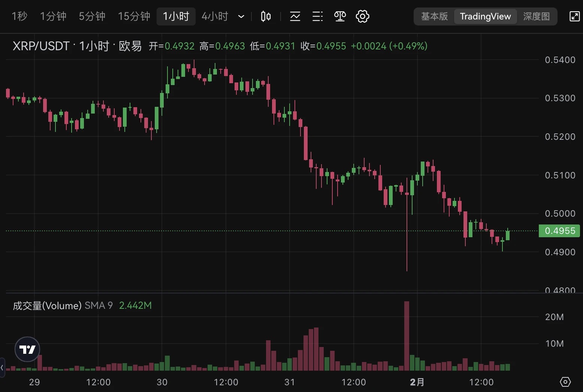
Task: Select the candlestick chart type icon
Action: pyautogui.click(x=266, y=16)
